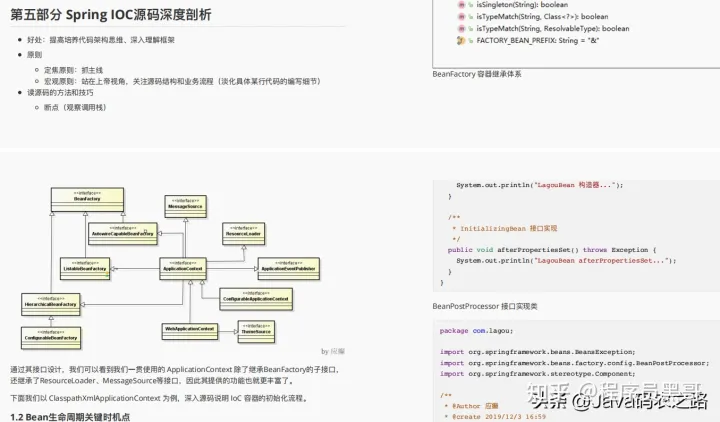720x422 pixels.
Task: Click the paragraph starting 通过其接口设计
Action: [176, 375]
